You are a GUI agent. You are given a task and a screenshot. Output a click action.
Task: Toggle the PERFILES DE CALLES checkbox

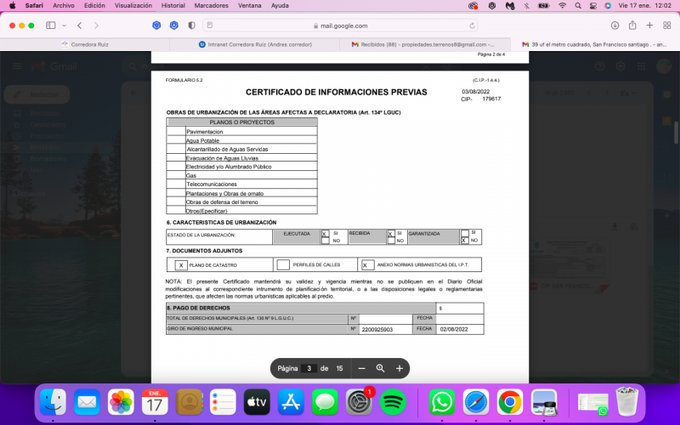[283, 265]
